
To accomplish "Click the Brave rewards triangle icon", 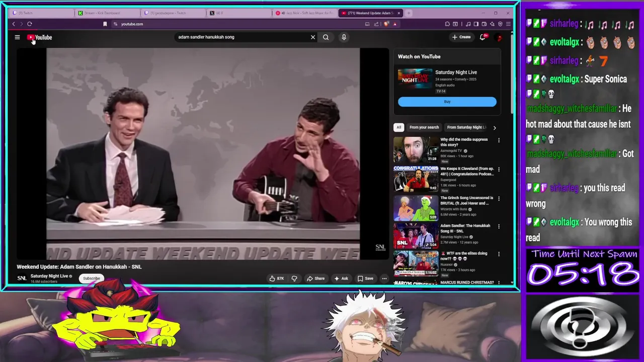I will click(x=395, y=24).
